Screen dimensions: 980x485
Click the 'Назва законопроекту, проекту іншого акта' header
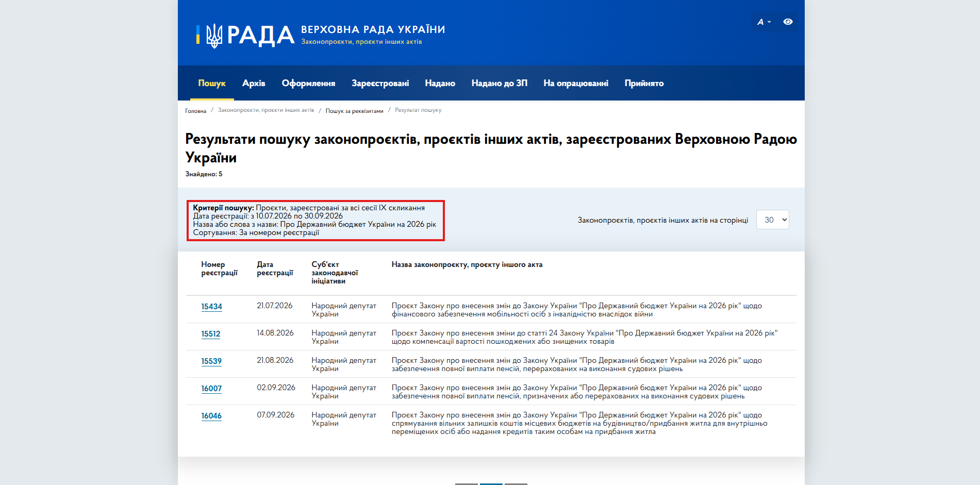(x=467, y=264)
